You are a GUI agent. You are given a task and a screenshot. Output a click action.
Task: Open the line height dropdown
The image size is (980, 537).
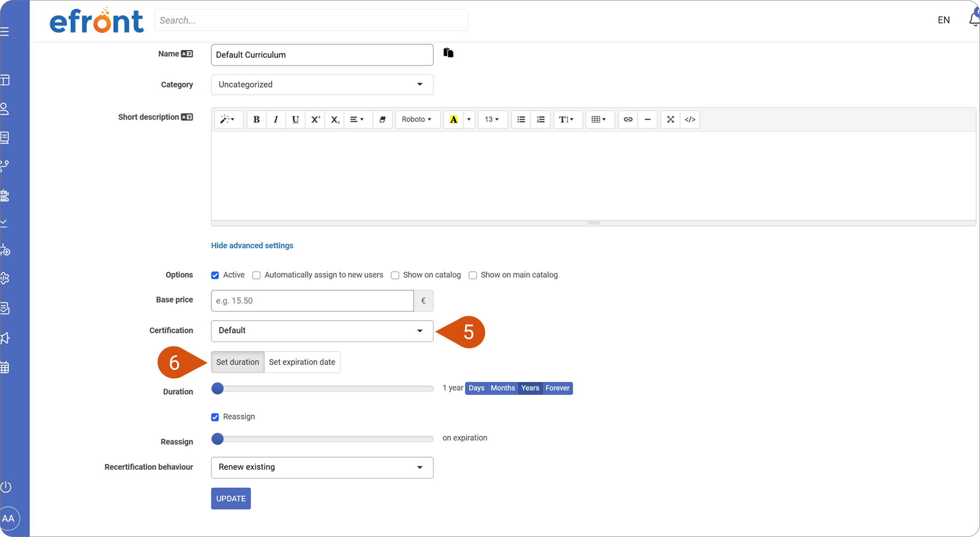point(567,120)
